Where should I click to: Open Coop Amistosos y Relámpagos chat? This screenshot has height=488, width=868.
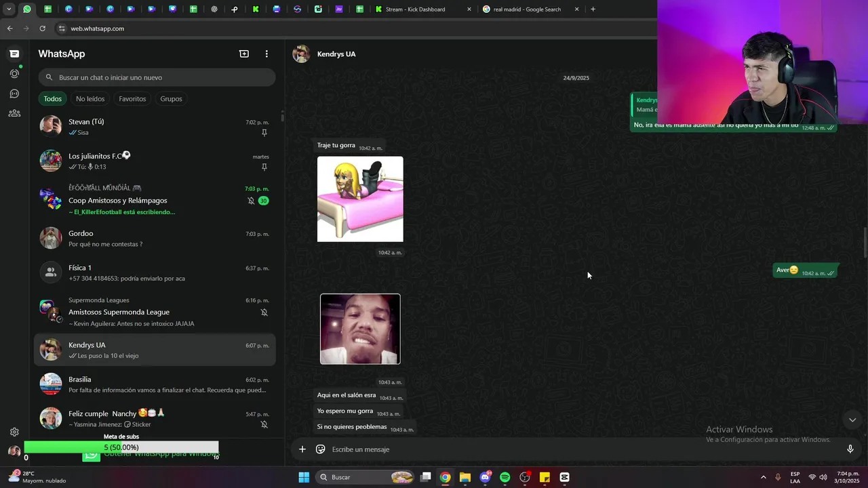click(x=155, y=200)
